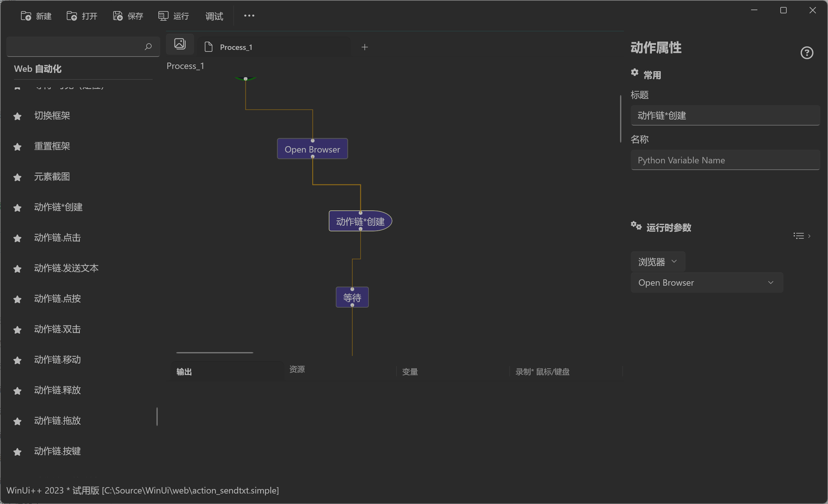Run the process using the 运行 icon
Image resolution: width=828 pixels, height=504 pixels.
163,16
